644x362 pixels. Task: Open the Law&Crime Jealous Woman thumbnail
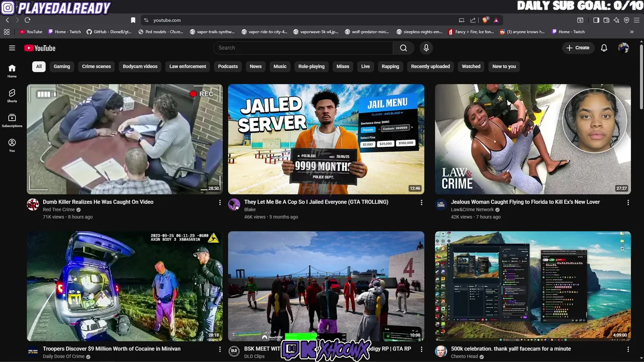(x=533, y=139)
